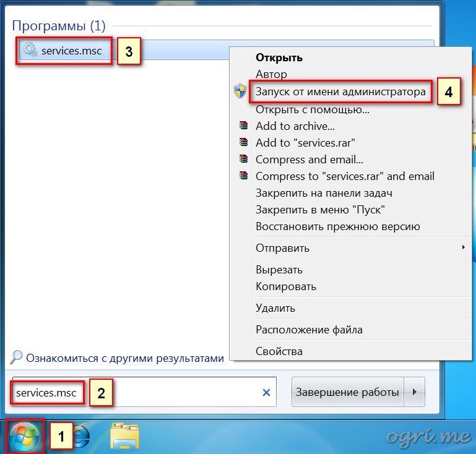Select Копировать in the context menu
Screen dimensions: 476x454
click(285, 286)
